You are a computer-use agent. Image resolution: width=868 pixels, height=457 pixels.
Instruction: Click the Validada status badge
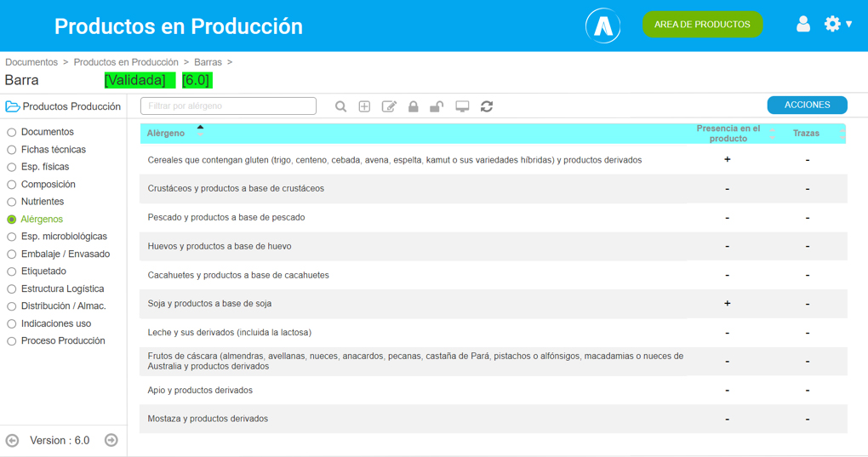click(140, 80)
